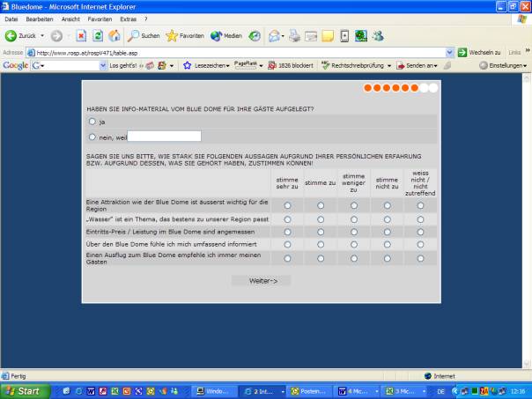Open the Favoriten menu

[100, 19]
